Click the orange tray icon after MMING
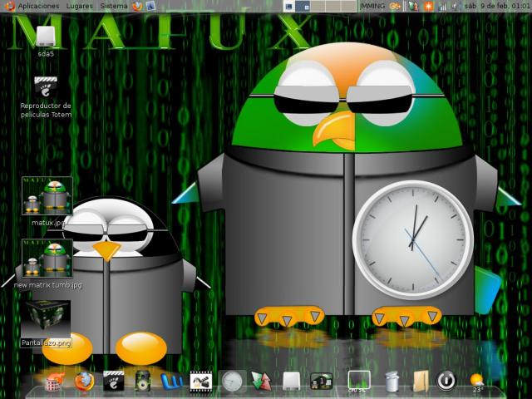Image resolution: width=532 pixels, height=399 pixels. click(x=395, y=7)
